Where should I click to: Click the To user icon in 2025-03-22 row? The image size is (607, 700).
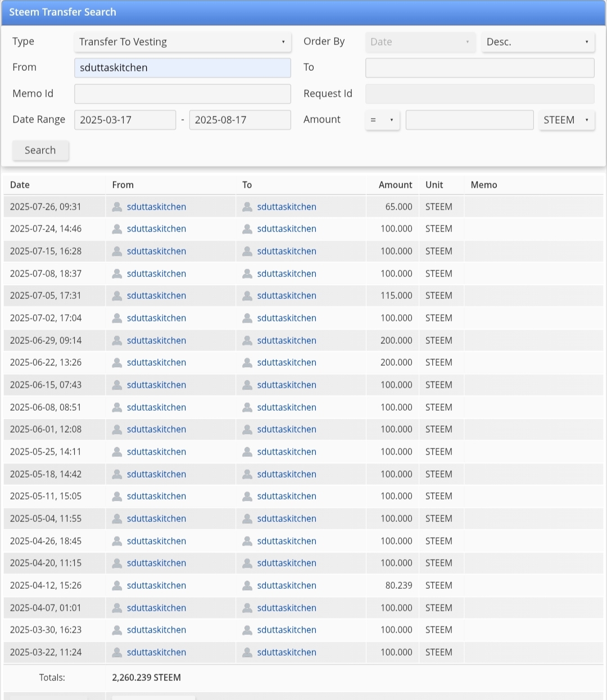tap(247, 652)
